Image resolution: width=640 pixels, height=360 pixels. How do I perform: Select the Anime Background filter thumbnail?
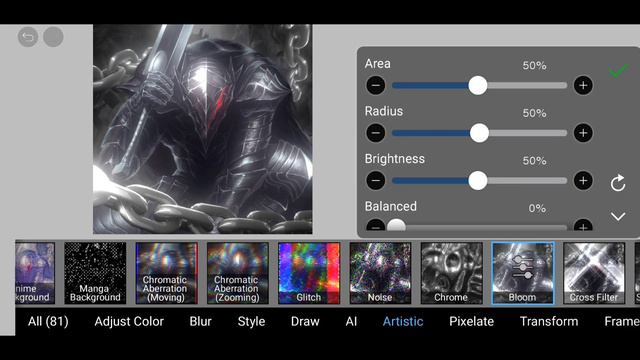tap(35, 273)
